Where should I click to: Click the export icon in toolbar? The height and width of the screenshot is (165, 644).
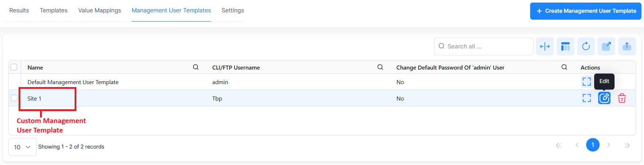606,47
